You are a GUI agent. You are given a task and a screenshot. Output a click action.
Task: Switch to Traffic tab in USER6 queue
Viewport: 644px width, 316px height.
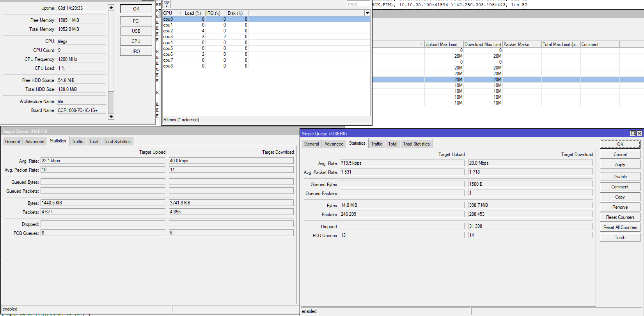pos(376,144)
